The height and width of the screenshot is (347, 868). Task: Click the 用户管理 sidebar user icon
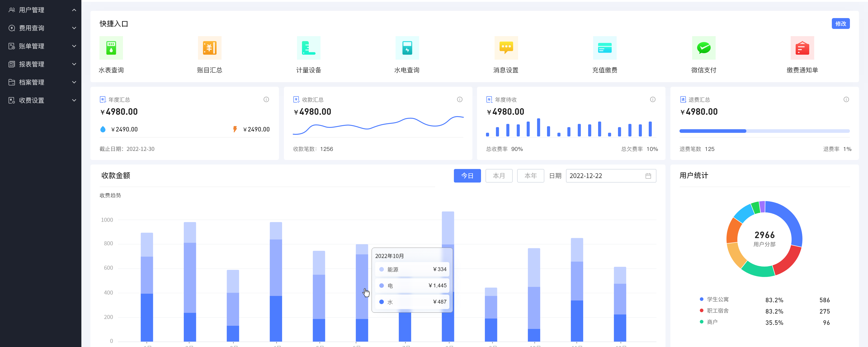pyautogui.click(x=12, y=10)
